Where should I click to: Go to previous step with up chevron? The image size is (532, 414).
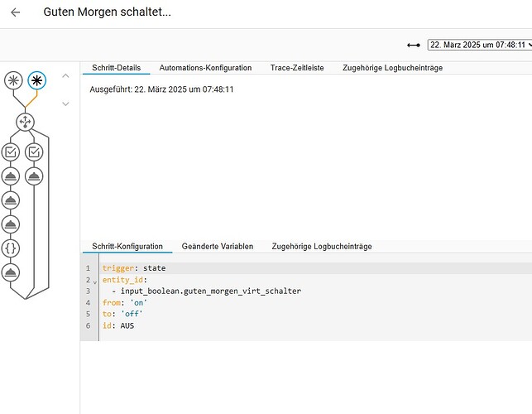click(x=65, y=75)
